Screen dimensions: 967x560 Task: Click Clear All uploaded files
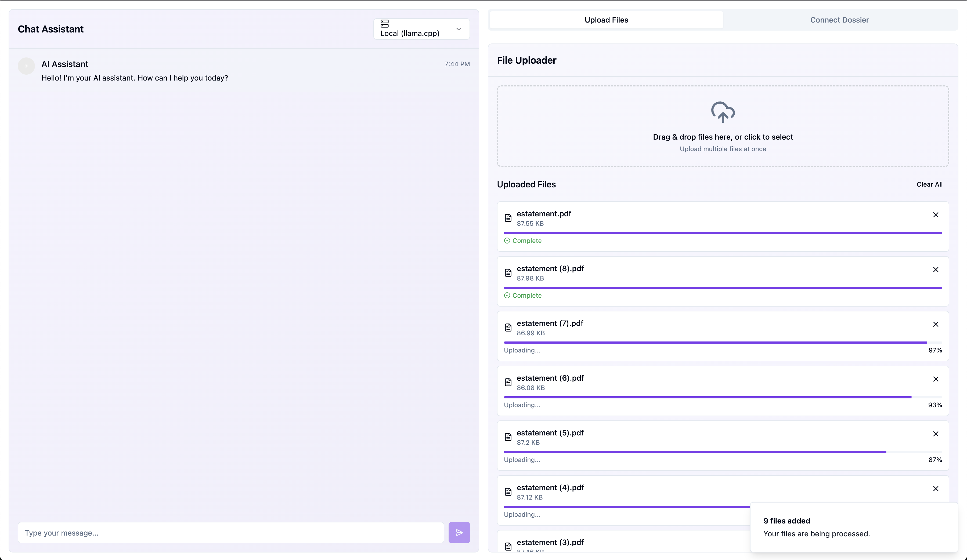pos(929,184)
